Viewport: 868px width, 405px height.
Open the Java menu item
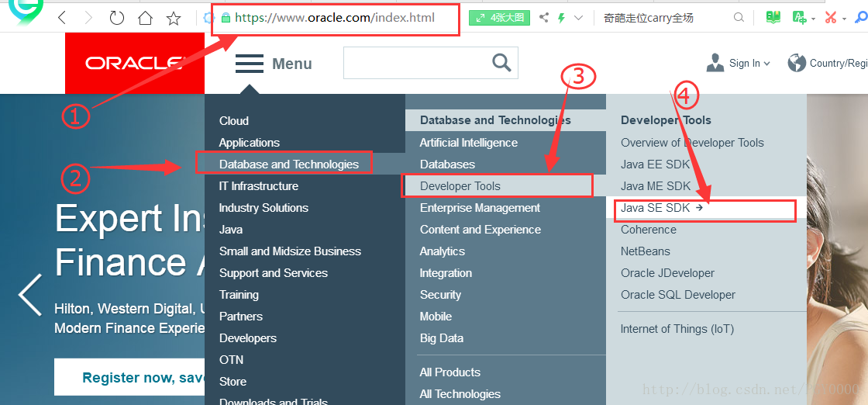[x=231, y=230]
